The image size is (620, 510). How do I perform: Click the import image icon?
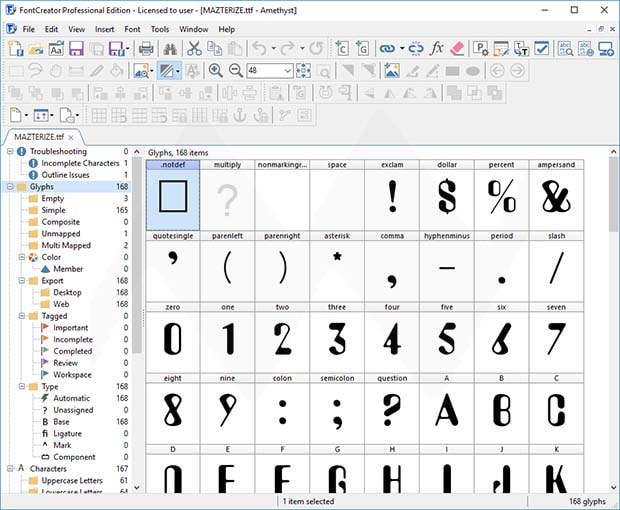click(391, 71)
